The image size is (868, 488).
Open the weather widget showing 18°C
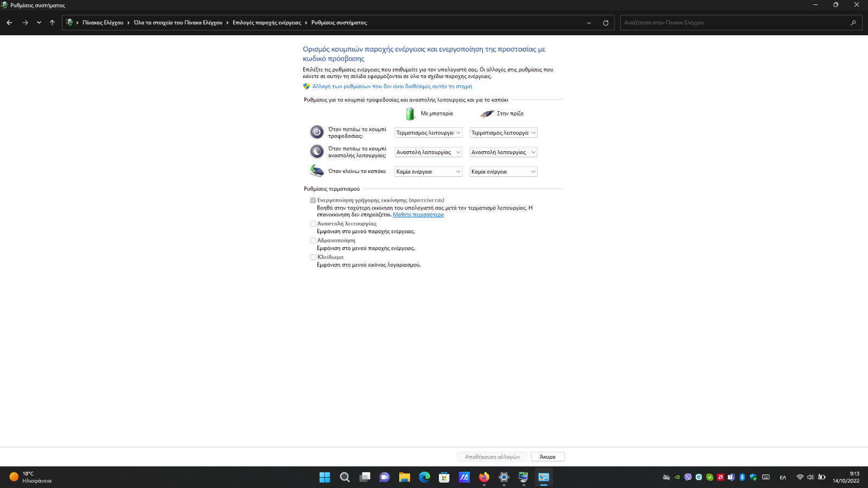(30, 477)
